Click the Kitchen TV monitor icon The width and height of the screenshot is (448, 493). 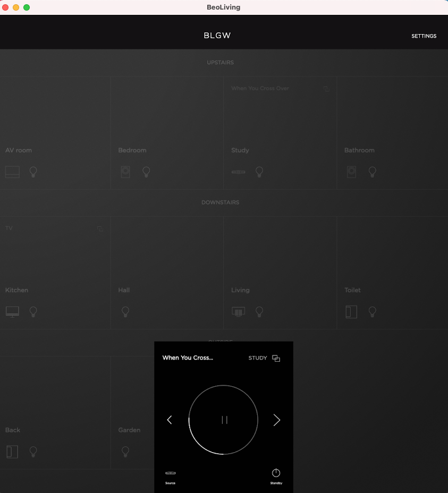click(x=12, y=312)
